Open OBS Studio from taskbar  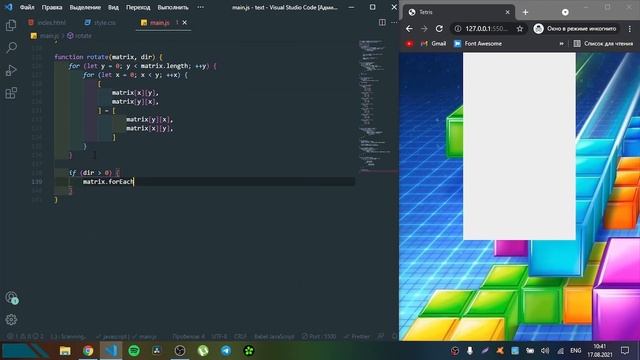pyautogui.click(x=180, y=351)
